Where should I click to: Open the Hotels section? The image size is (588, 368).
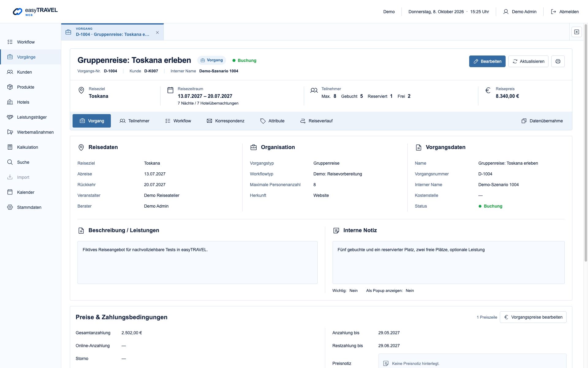click(30, 102)
